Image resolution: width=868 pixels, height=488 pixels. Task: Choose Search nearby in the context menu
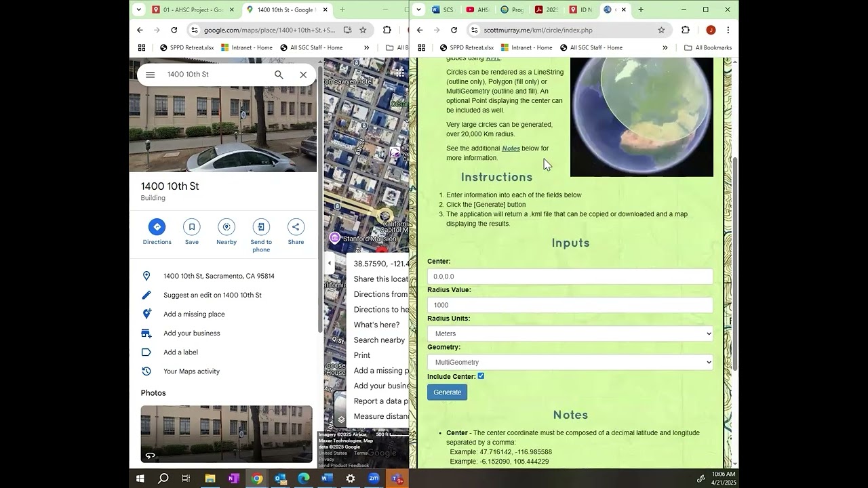[x=379, y=340]
